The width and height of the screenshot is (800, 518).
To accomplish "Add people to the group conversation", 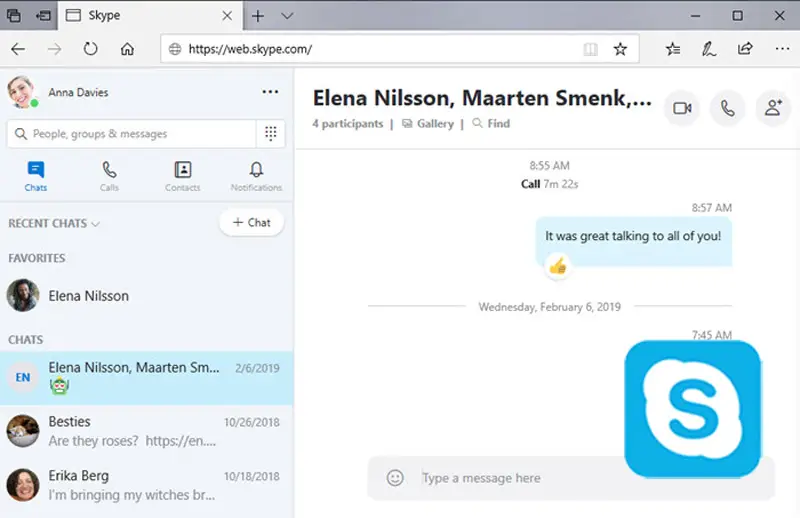I will 773,108.
